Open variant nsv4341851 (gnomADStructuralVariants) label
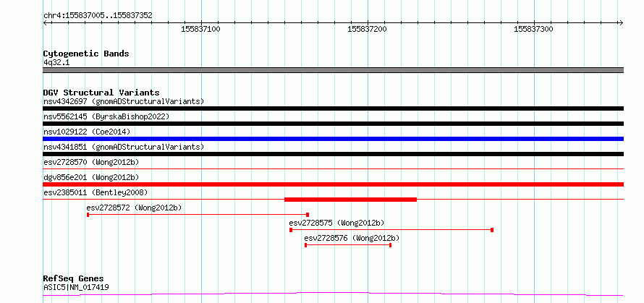Image resolution: width=644 pixels, height=303 pixels. pos(124,147)
